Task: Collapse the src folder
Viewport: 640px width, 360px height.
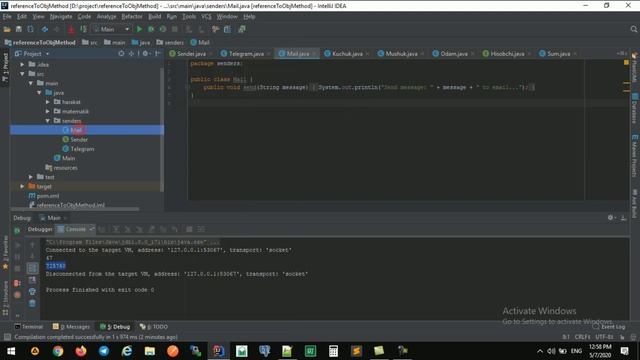Action: point(22,74)
